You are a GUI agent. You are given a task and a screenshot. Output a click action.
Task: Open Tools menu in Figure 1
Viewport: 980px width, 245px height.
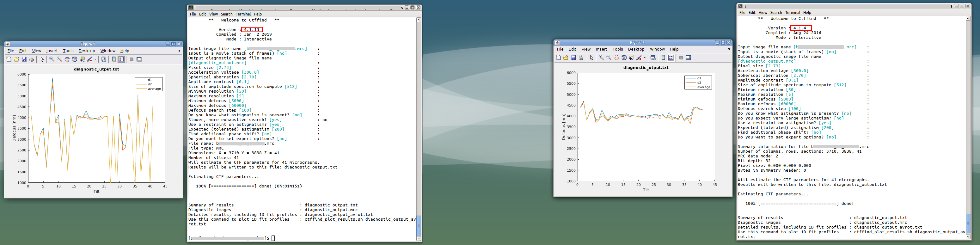(68, 51)
